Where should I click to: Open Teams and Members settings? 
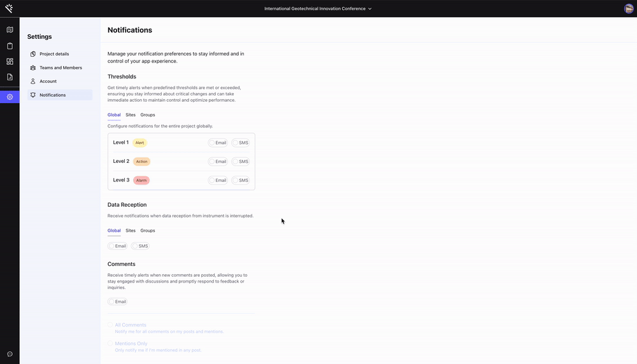pos(60,67)
